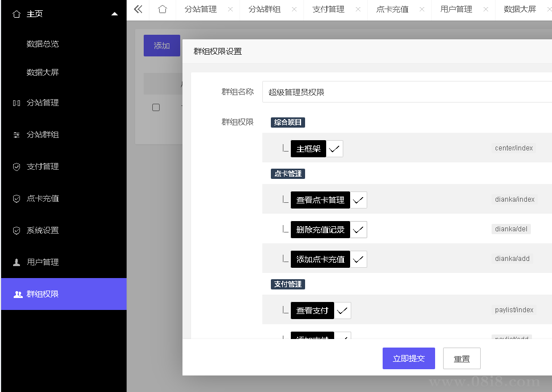
Task: Click the 立即提交 submit button
Action: tap(408, 358)
